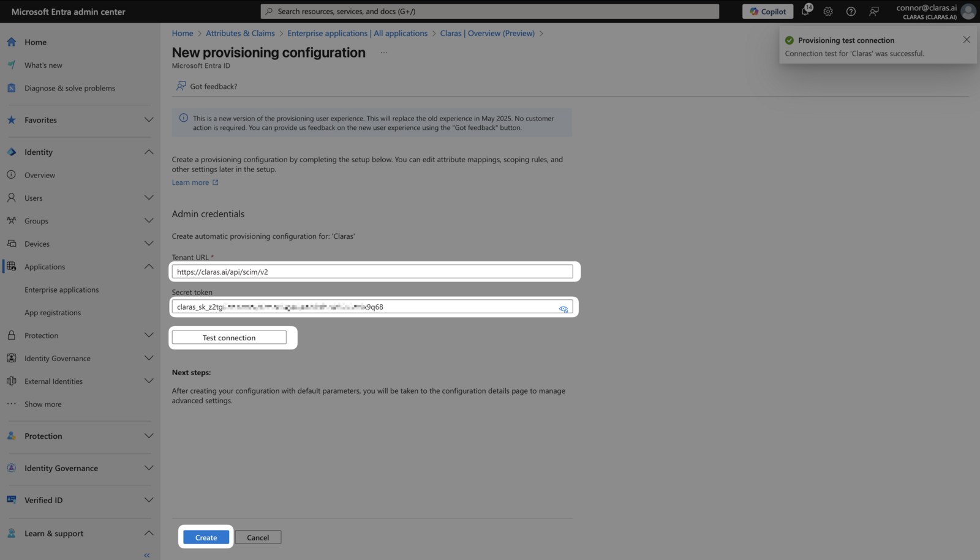The image size is (980, 560).
Task: Open the notifications bell icon
Action: pos(806,11)
